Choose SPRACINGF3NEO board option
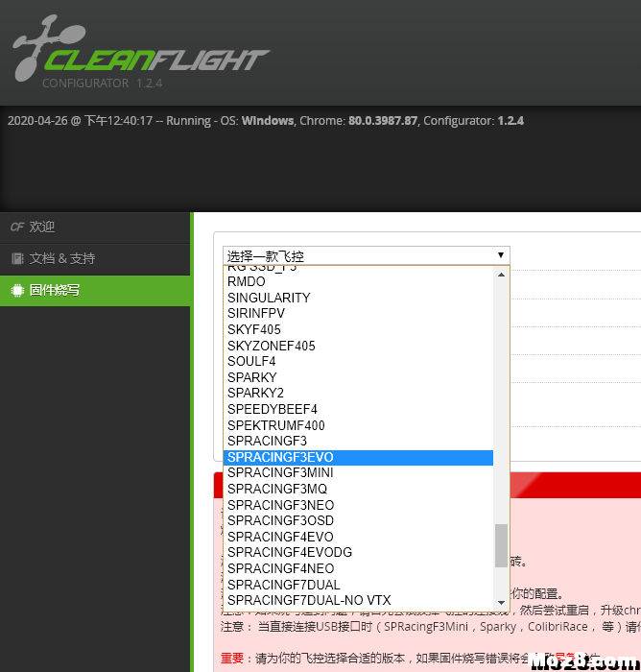This screenshot has width=641, height=672. tap(358, 505)
